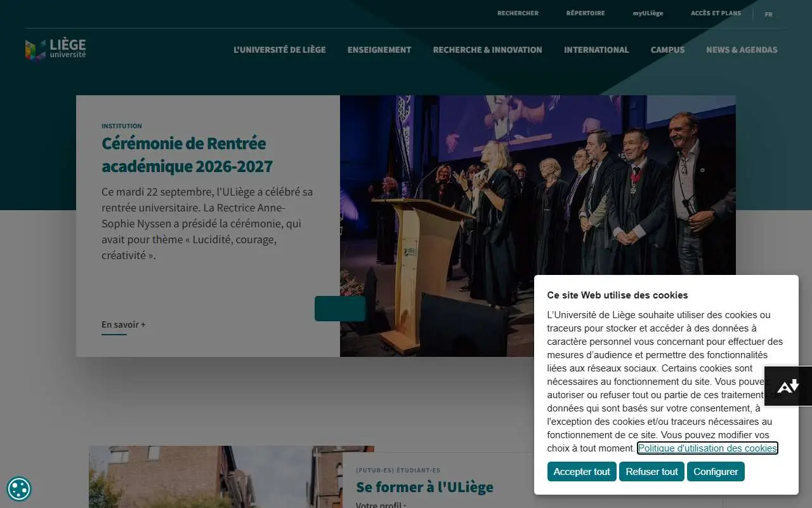Click the Cérémonie de Rentrée académique headline

(x=187, y=154)
